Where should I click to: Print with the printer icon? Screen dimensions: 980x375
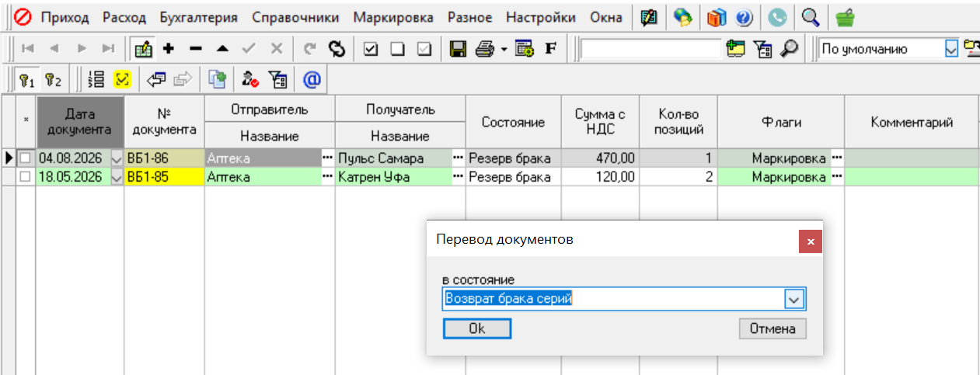point(485,48)
